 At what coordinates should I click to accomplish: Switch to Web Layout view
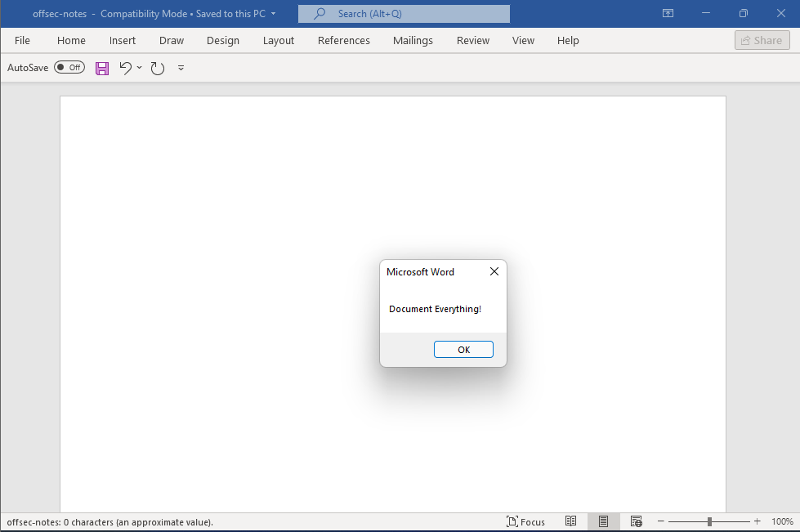(637, 521)
